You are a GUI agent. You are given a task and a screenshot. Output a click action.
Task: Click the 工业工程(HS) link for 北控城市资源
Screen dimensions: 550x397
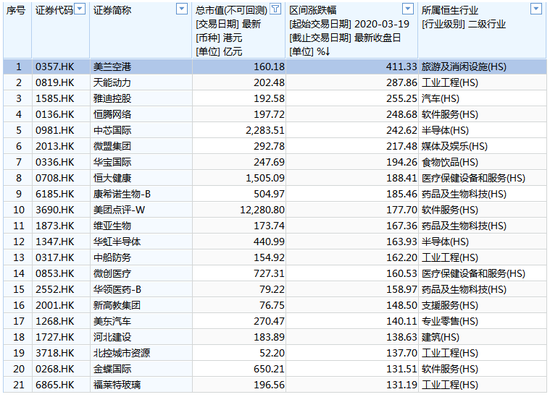tap(450, 353)
